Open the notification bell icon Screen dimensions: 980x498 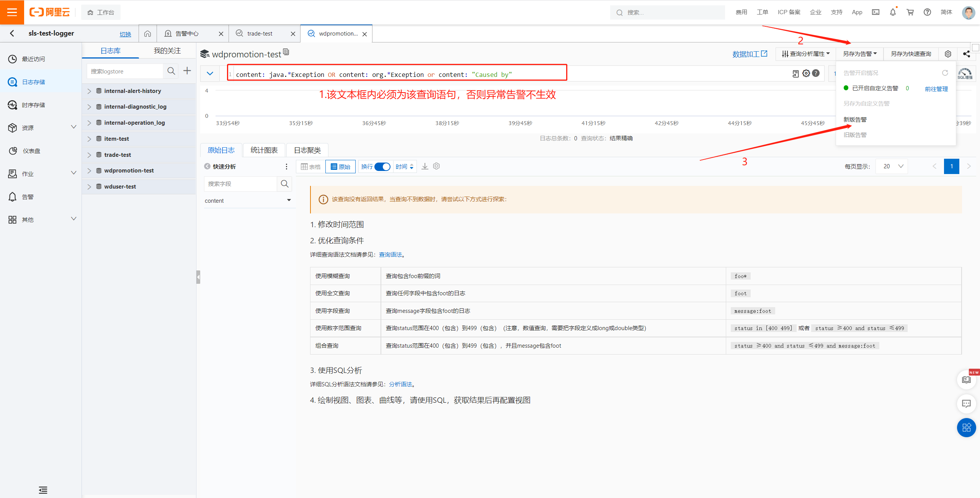pyautogui.click(x=893, y=12)
